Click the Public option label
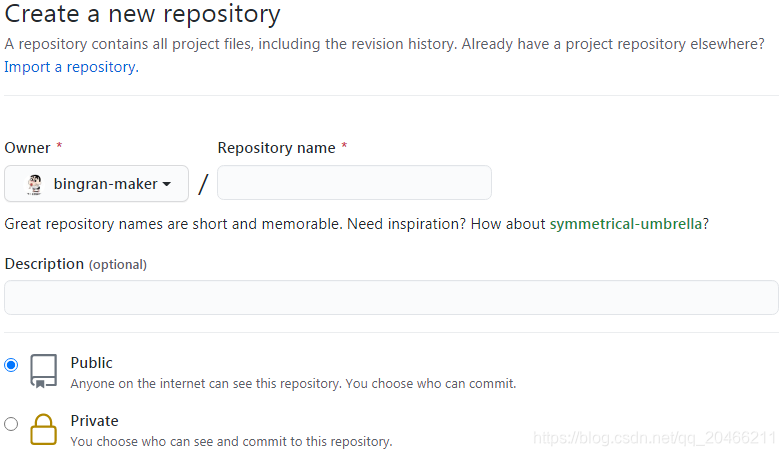 coord(92,363)
